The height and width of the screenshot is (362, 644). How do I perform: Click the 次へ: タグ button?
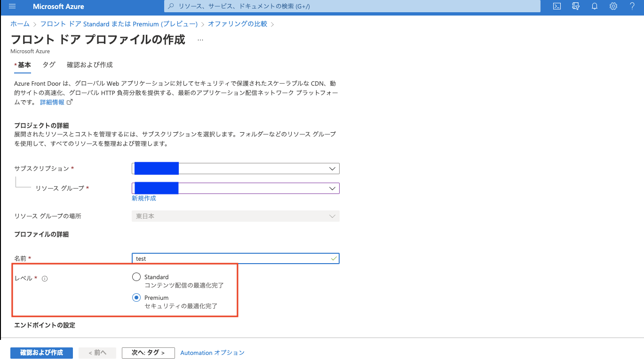pos(148,353)
